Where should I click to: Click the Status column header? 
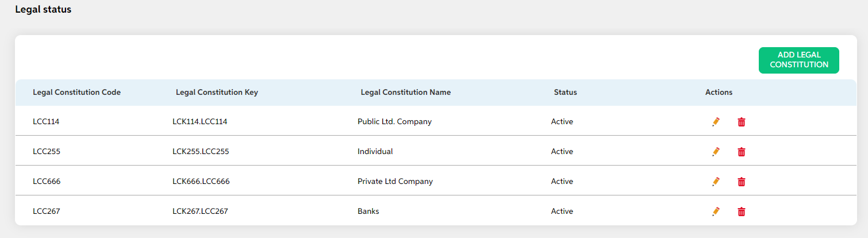566,92
